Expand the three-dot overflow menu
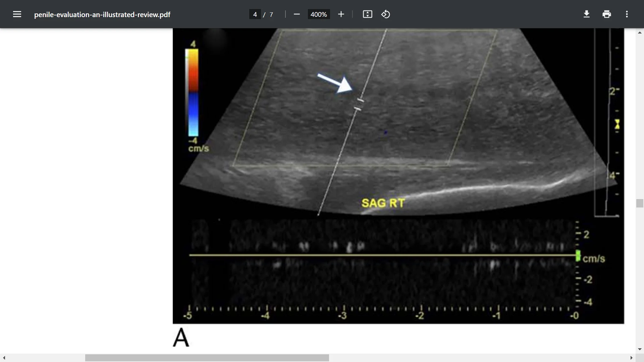Screen dimensions: 644x362 pos(627,14)
